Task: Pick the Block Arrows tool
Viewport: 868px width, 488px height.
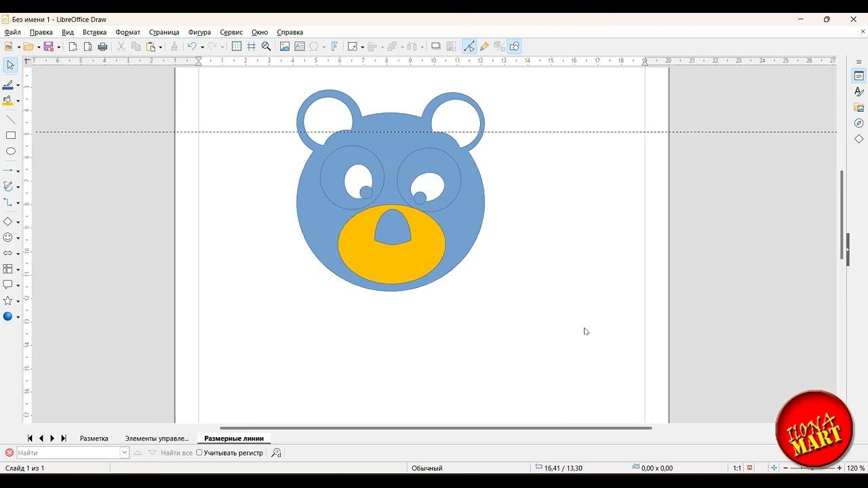Action: point(8,253)
